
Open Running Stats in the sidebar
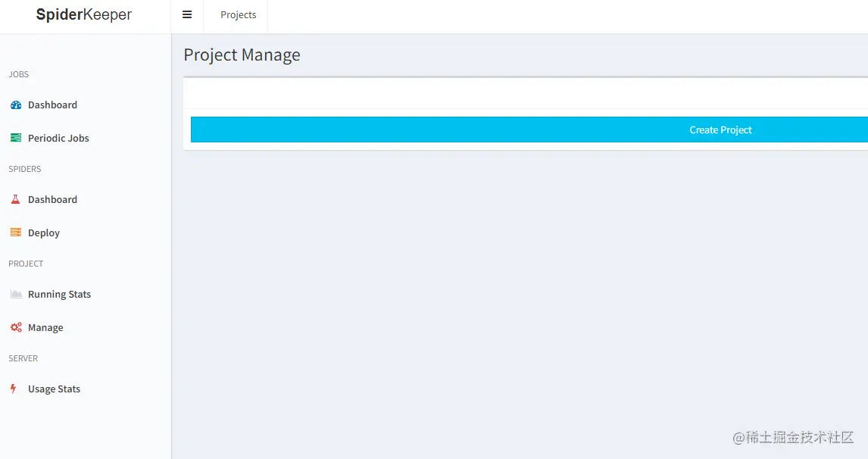point(59,294)
